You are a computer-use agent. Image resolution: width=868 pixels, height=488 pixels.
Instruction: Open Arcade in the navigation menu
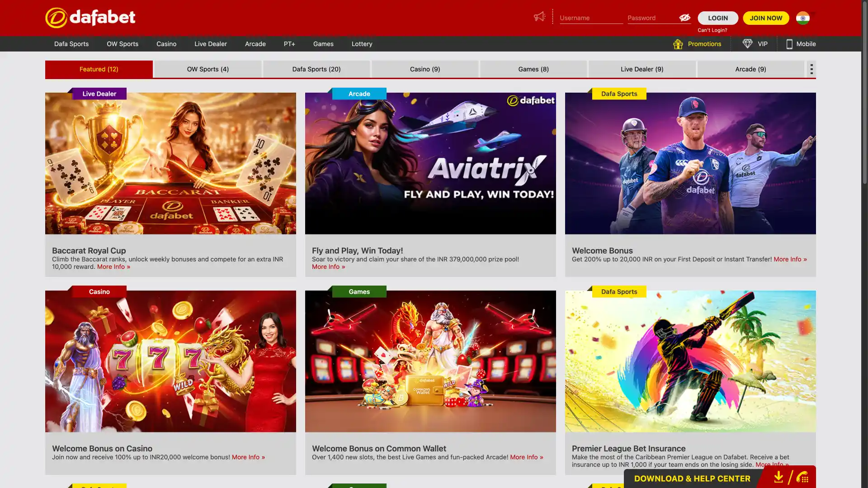[255, 44]
